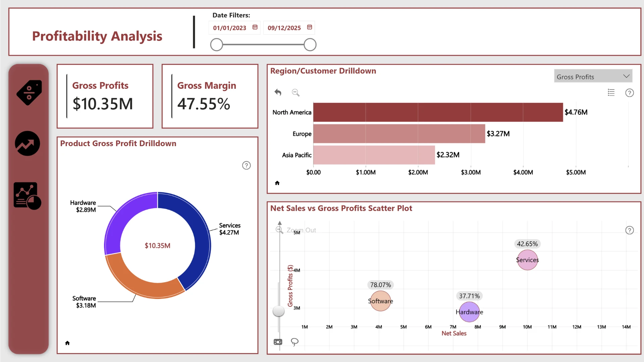The width and height of the screenshot is (644, 362).
Task: Click the Region/Customer Drilldown heading
Action: [x=323, y=71]
